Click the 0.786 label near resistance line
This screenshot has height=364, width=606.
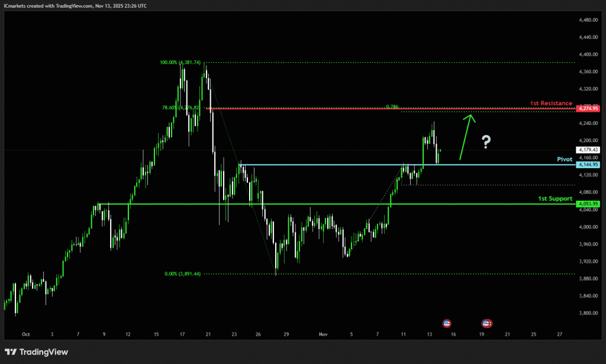pyautogui.click(x=392, y=107)
